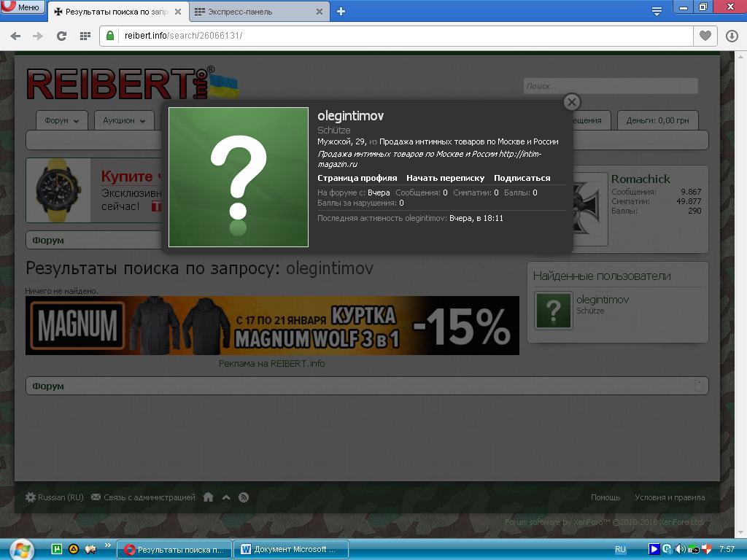Expand the Форум dropdown menu
The image size is (747, 560).
(x=62, y=120)
